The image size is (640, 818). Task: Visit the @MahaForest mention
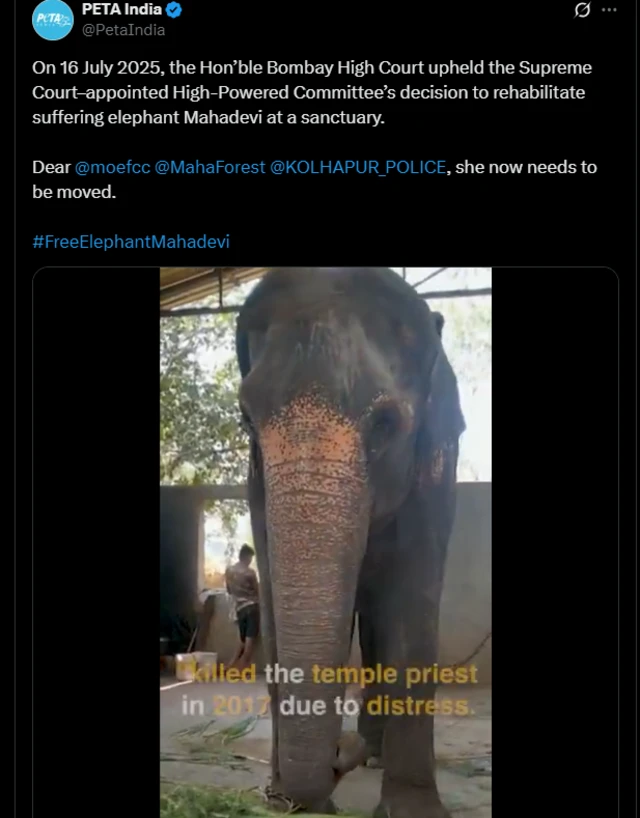210,167
